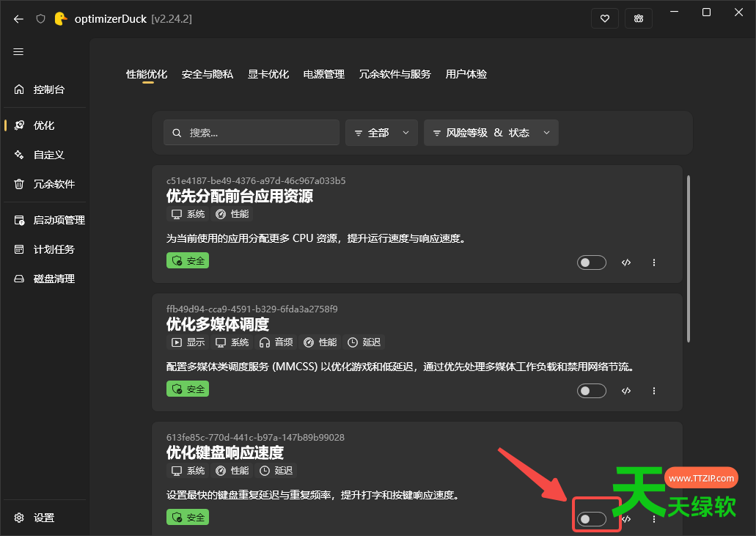Click 安全 badge on 优先分配前台应用资源
756x536 pixels.
click(x=188, y=261)
